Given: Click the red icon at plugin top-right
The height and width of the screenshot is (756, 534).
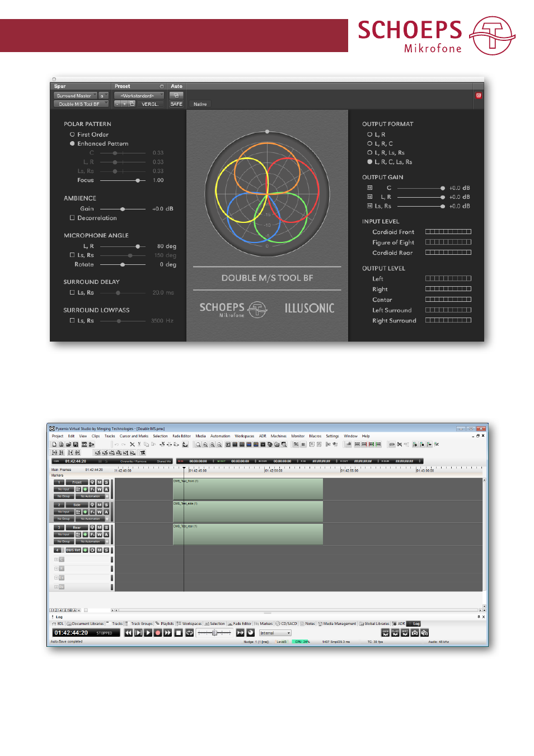Looking at the screenshot, I should point(479,95).
